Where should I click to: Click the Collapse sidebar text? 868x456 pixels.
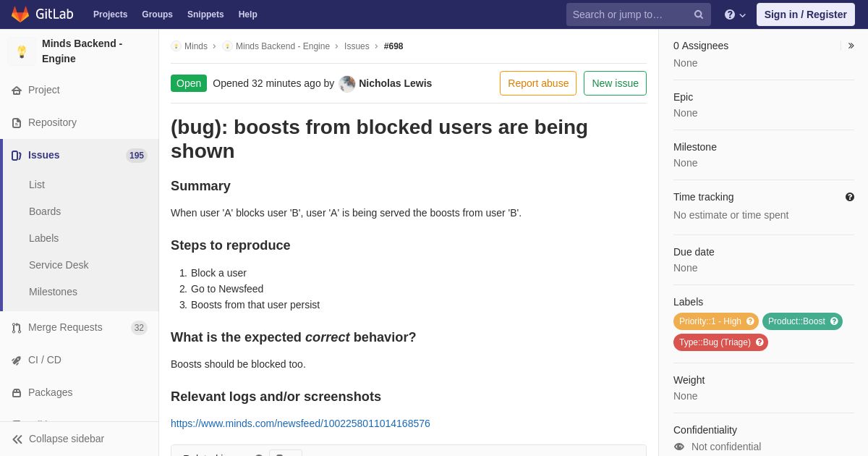pyautogui.click(x=67, y=439)
